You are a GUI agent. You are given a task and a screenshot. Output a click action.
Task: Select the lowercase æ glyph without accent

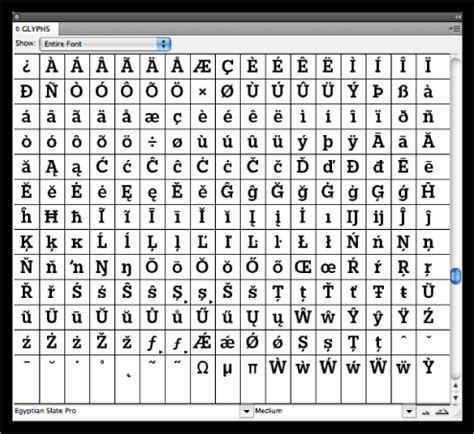tap(152, 117)
